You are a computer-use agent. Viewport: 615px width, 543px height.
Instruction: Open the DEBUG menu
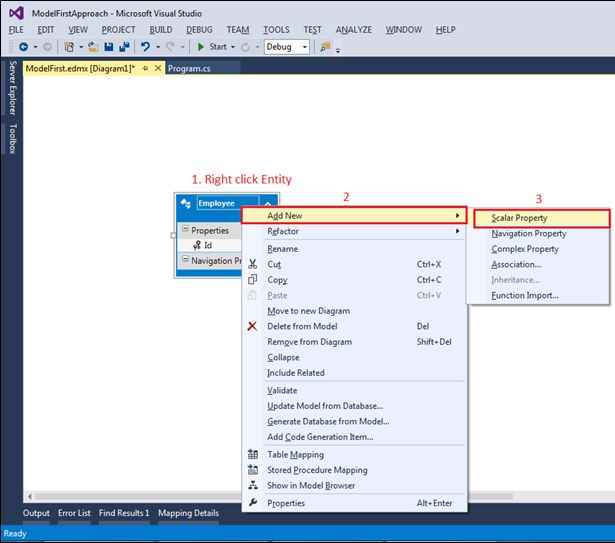[199, 30]
